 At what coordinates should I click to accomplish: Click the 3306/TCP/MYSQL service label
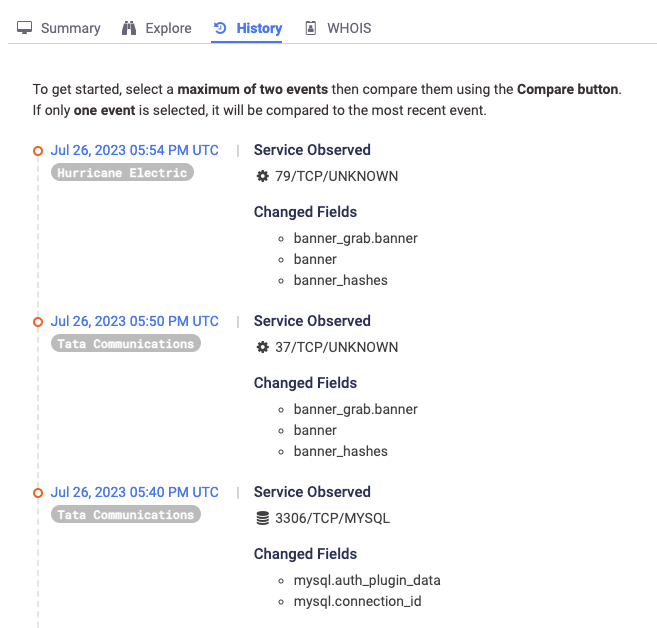click(332, 518)
